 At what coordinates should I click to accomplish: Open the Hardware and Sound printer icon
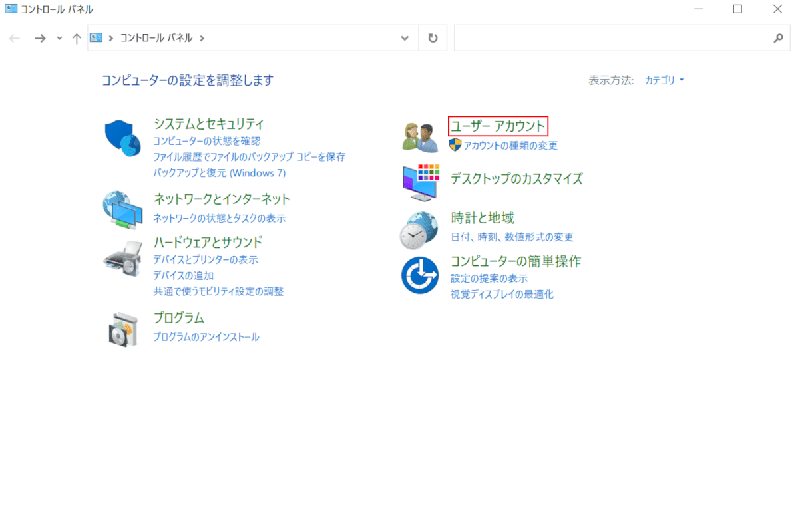point(123,259)
